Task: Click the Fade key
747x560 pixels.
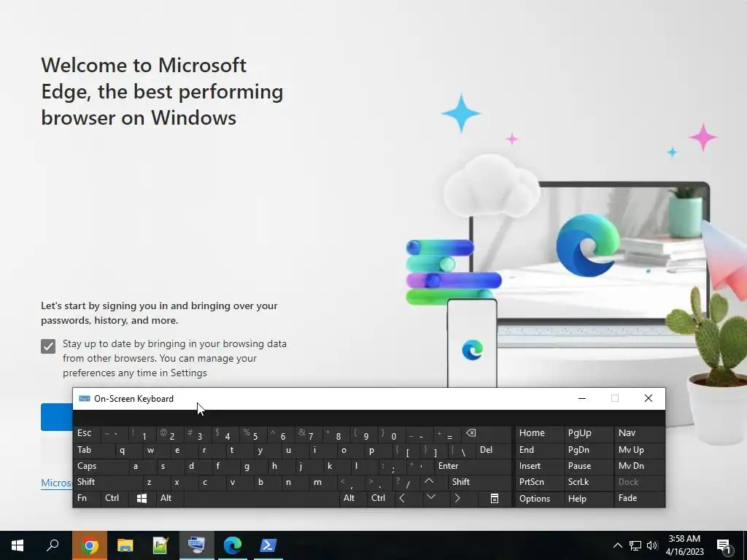Action: click(639, 498)
